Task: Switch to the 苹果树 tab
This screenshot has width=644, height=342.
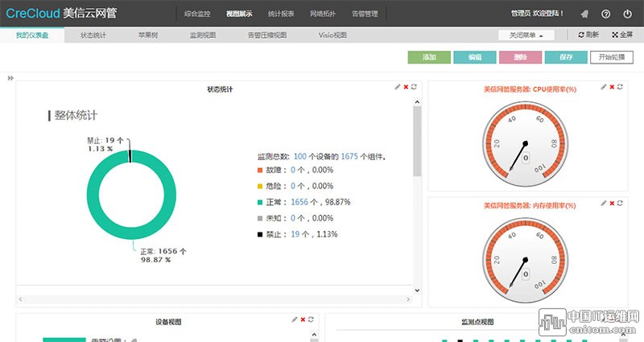Action: coord(146,35)
